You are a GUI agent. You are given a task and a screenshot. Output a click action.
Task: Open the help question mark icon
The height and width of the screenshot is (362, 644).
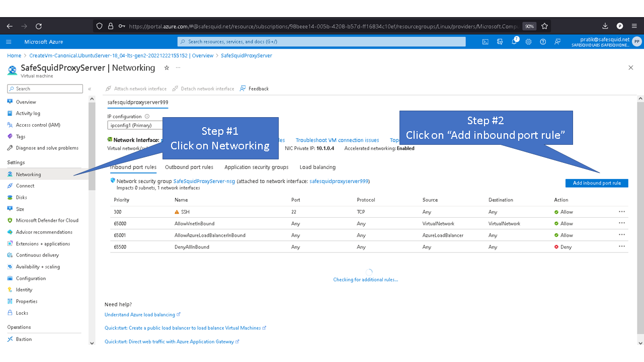tap(543, 42)
